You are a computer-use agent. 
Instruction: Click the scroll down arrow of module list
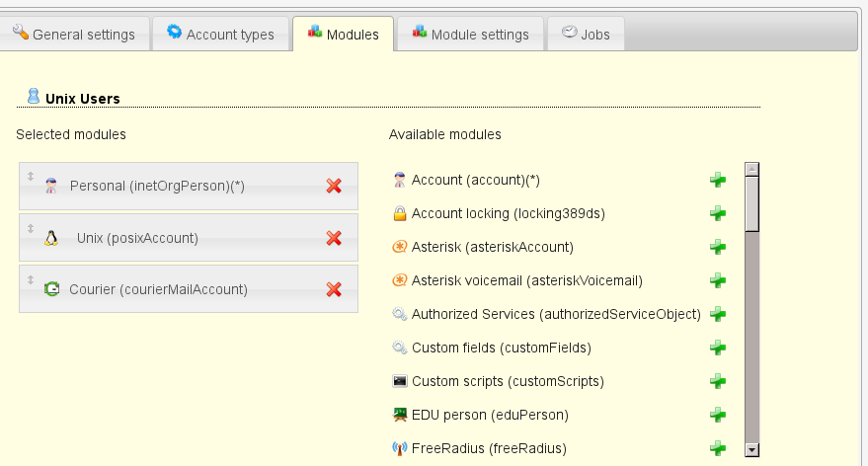(x=751, y=449)
